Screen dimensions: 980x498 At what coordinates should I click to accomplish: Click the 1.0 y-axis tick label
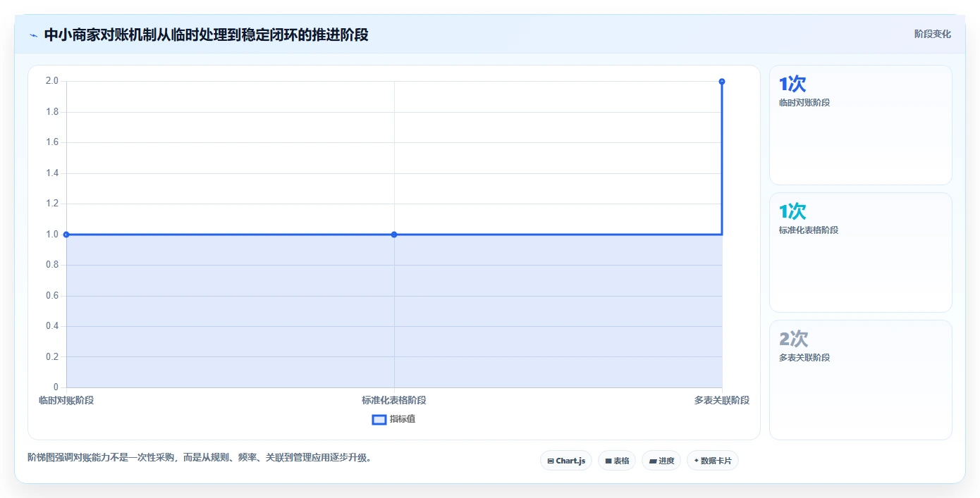[x=52, y=235]
